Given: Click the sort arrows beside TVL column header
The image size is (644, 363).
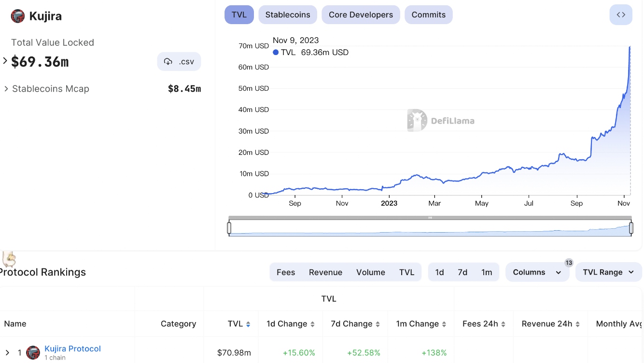Looking at the screenshot, I should pos(249,324).
